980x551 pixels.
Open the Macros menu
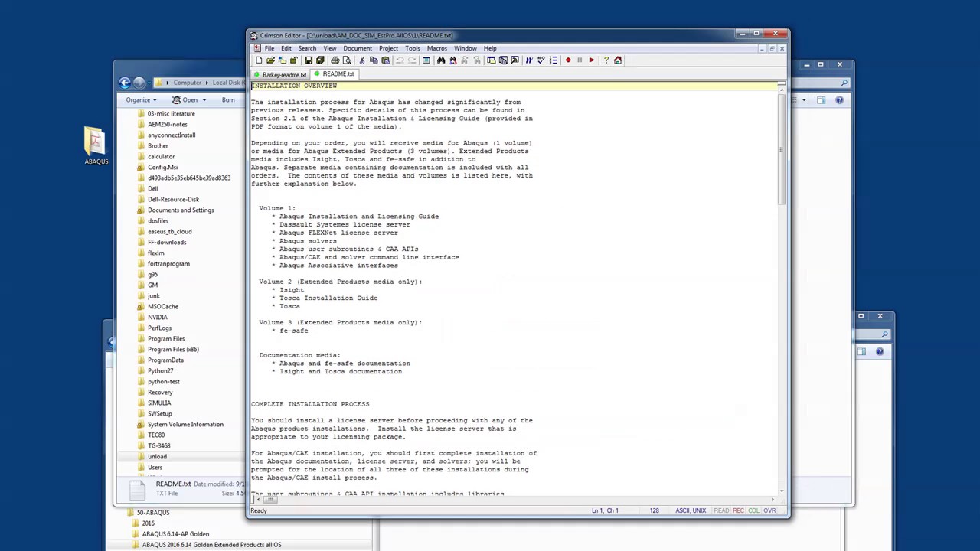(x=437, y=48)
